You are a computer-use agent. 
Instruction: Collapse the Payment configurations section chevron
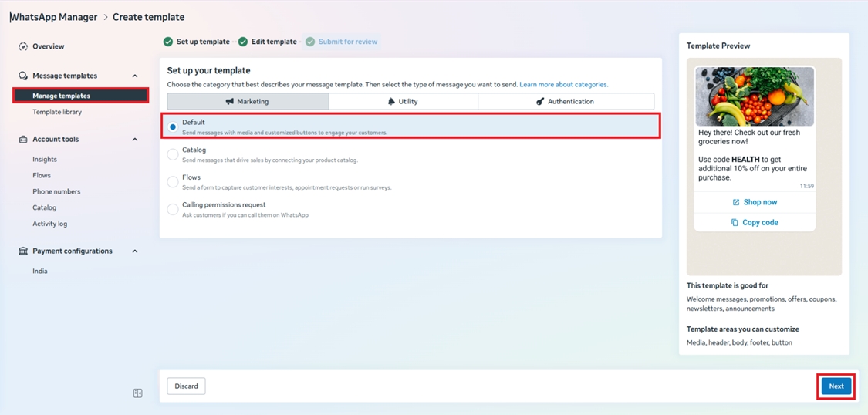(135, 251)
